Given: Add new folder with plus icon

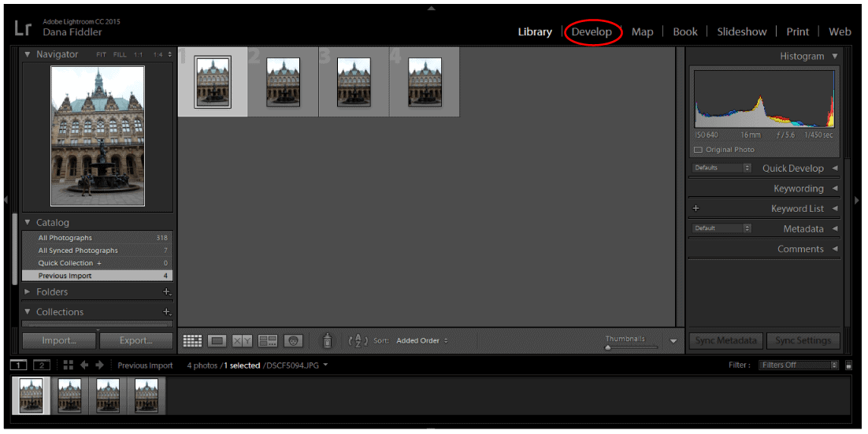Looking at the screenshot, I should coord(166,291).
